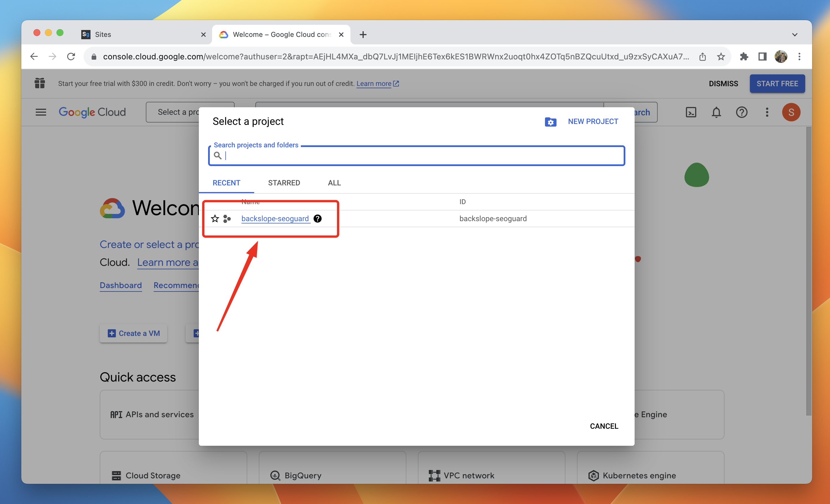Open the hamburger navigation menu
Viewport: 830px width, 504px height.
coord(41,112)
